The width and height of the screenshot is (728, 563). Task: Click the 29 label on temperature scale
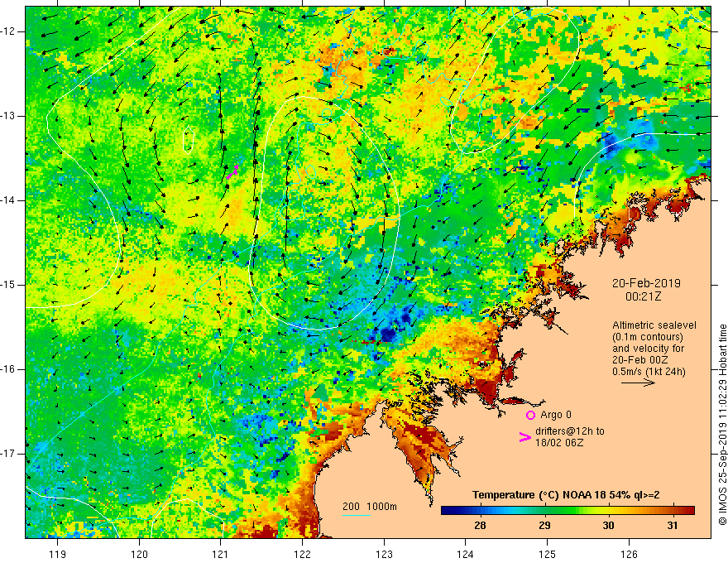point(544,526)
